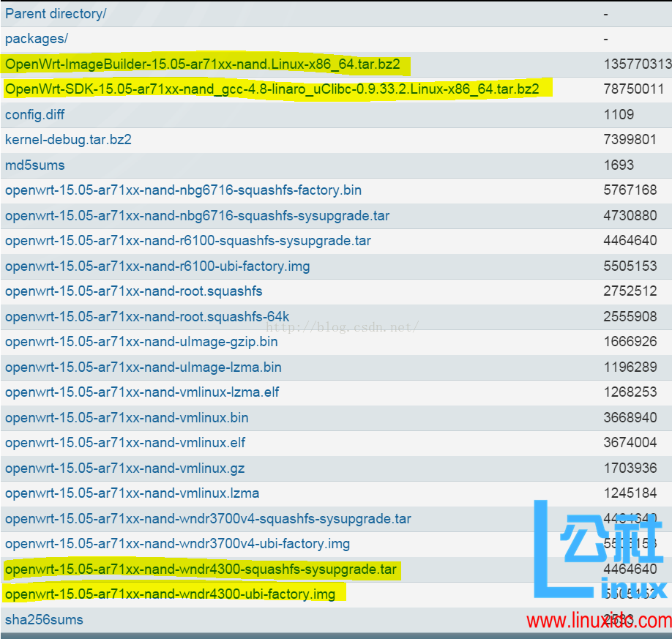The image size is (672, 639).
Task: Click the kernel-debug size 7399801
Action: coord(630,140)
